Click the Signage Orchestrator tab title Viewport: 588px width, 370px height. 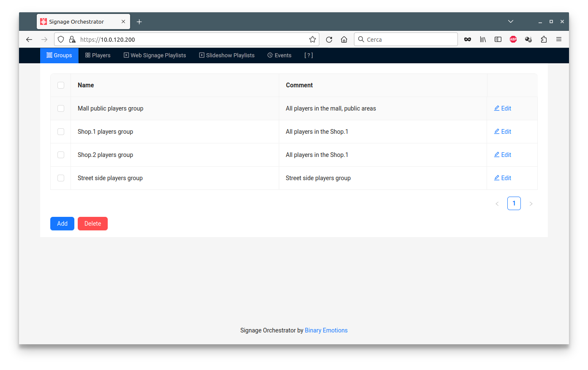tap(76, 22)
